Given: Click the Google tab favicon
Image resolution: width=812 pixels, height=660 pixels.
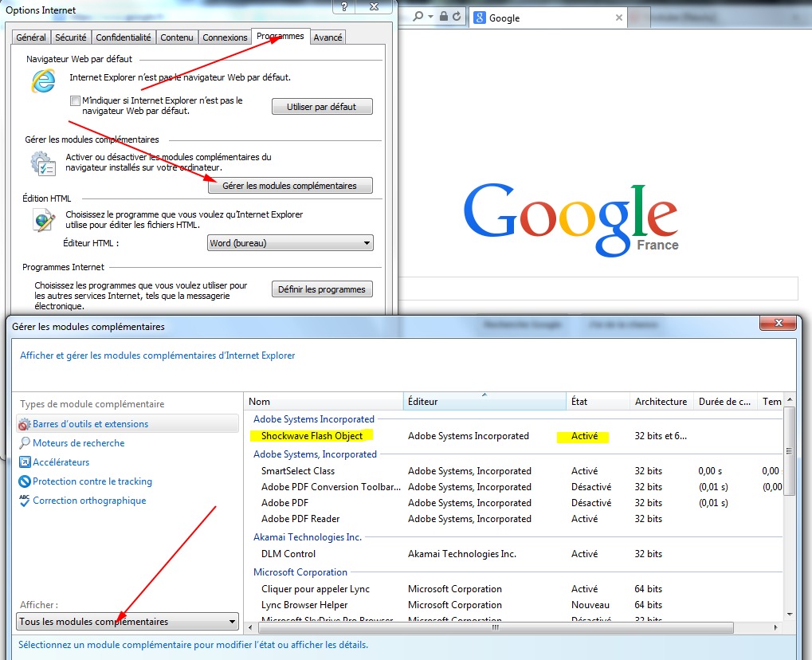Looking at the screenshot, I should pos(480,18).
